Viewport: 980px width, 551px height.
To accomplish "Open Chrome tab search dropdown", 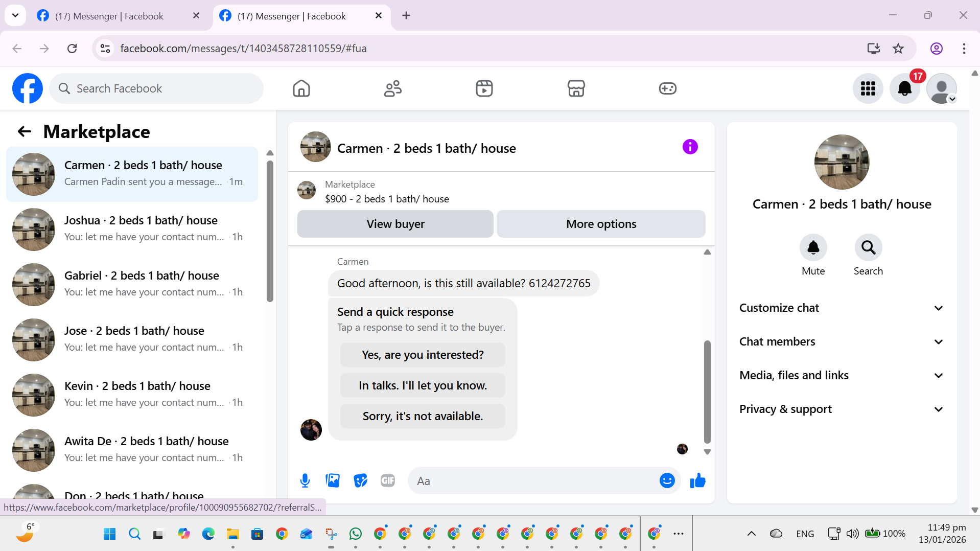I will (x=15, y=15).
